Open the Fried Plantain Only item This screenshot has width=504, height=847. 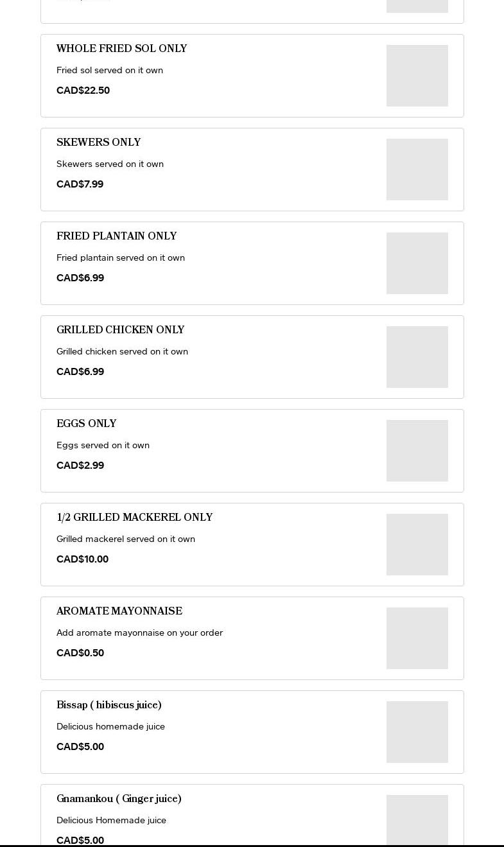click(117, 236)
